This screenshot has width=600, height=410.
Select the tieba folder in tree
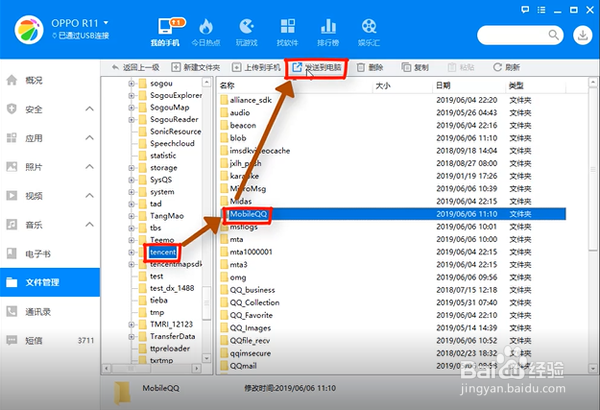point(159,300)
